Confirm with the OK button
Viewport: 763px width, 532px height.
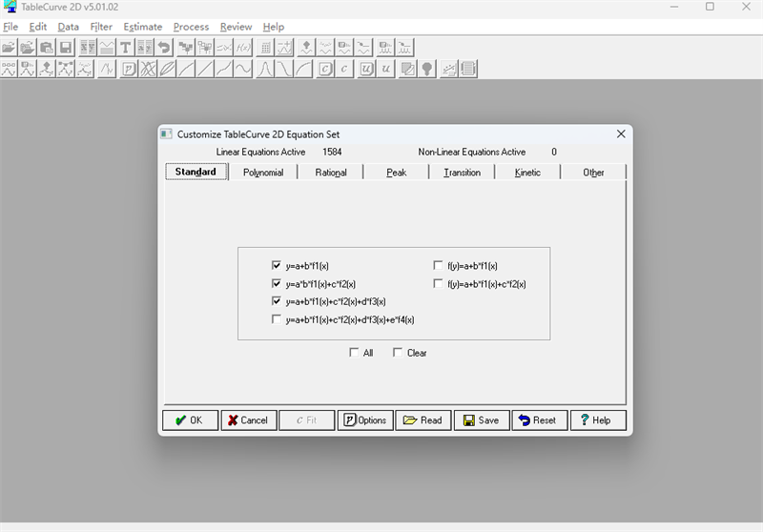click(x=190, y=420)
